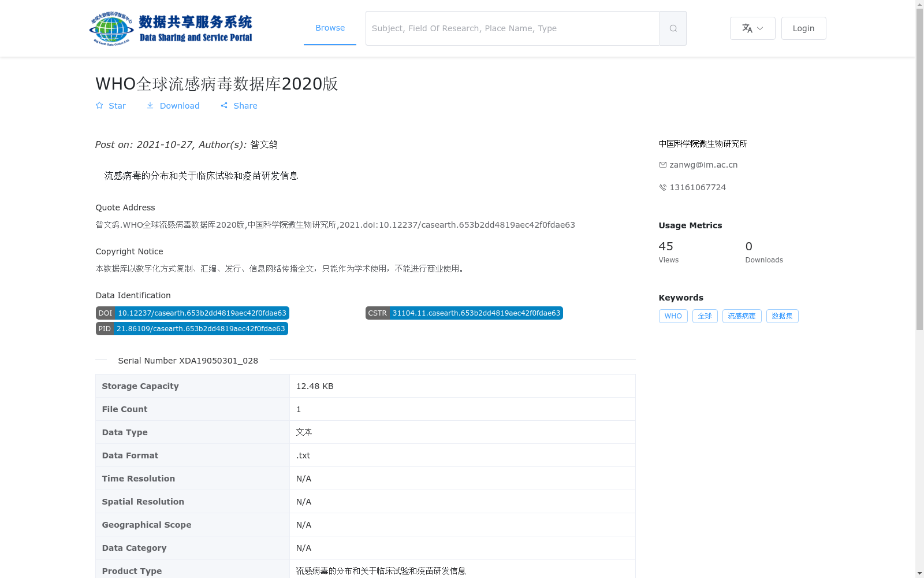The image size is (924, 578).
Task: Select the Data Format value .txt
Action: (303, 455)
